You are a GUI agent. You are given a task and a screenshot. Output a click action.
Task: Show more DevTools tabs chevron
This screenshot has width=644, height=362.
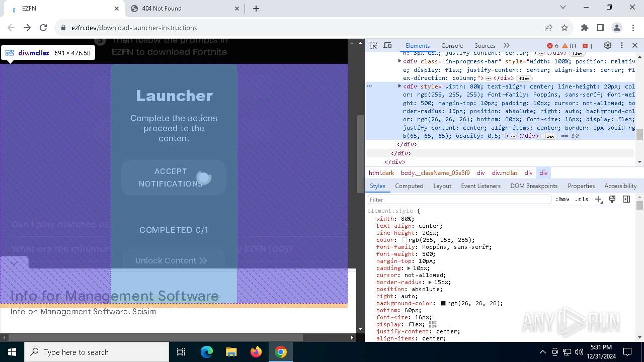(507, 45)
